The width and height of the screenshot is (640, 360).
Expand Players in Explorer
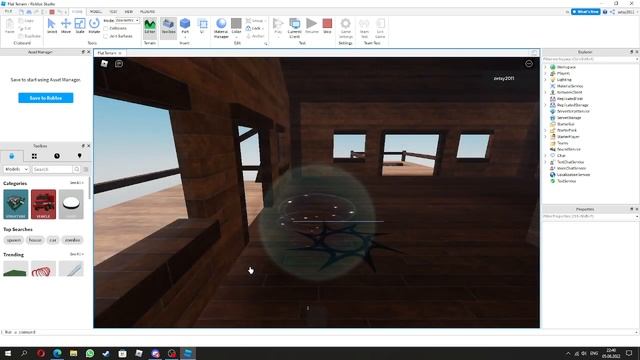[x=546, y=73]
